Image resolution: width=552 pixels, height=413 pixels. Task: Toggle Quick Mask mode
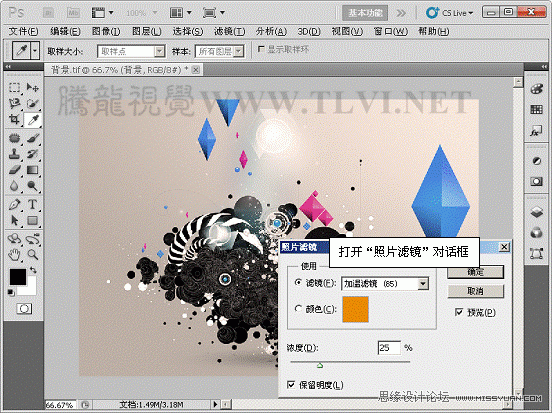24,309
